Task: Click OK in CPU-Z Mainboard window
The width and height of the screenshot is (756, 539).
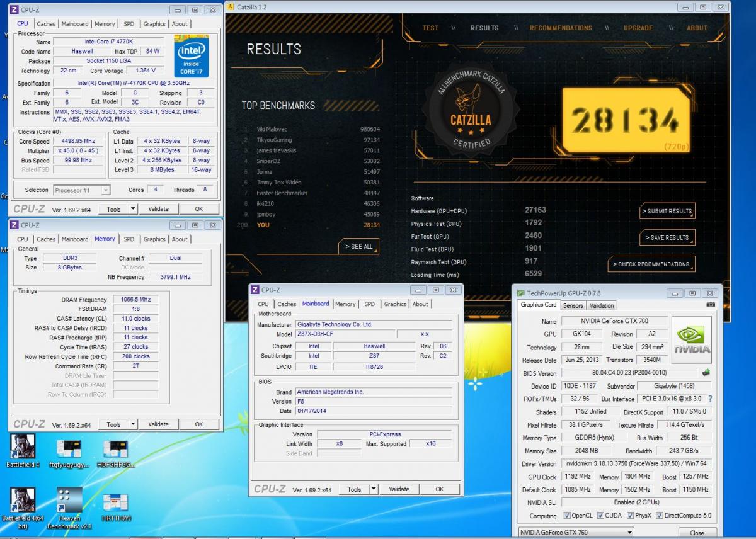Action: (x=439, y=489)
